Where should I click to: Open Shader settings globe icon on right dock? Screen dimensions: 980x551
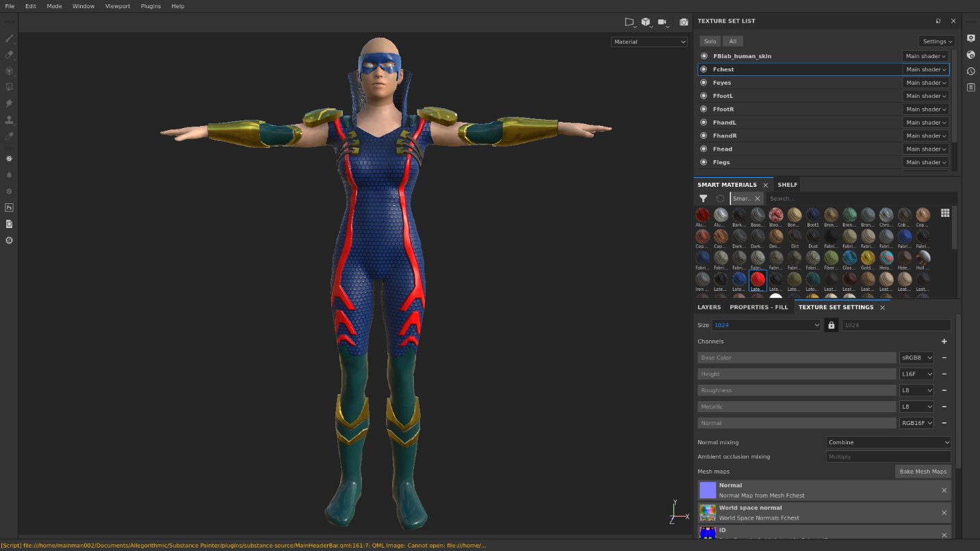point(971,55)
